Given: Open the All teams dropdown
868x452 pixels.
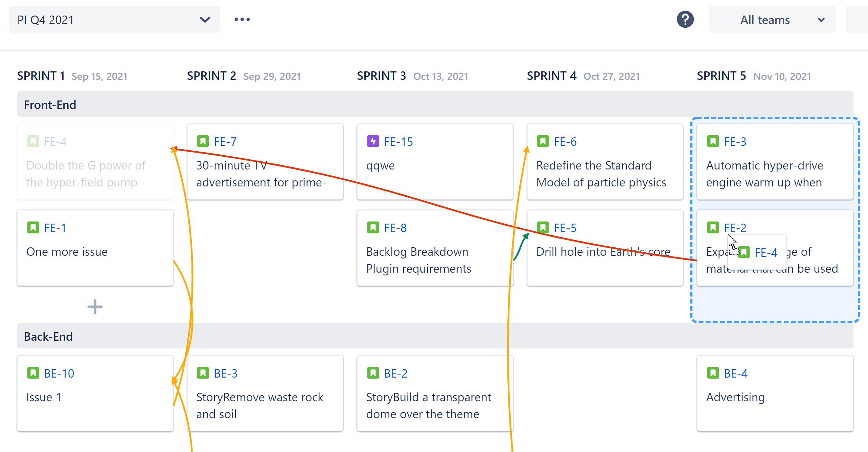Looking at the screenshot, I should (772, 20).
